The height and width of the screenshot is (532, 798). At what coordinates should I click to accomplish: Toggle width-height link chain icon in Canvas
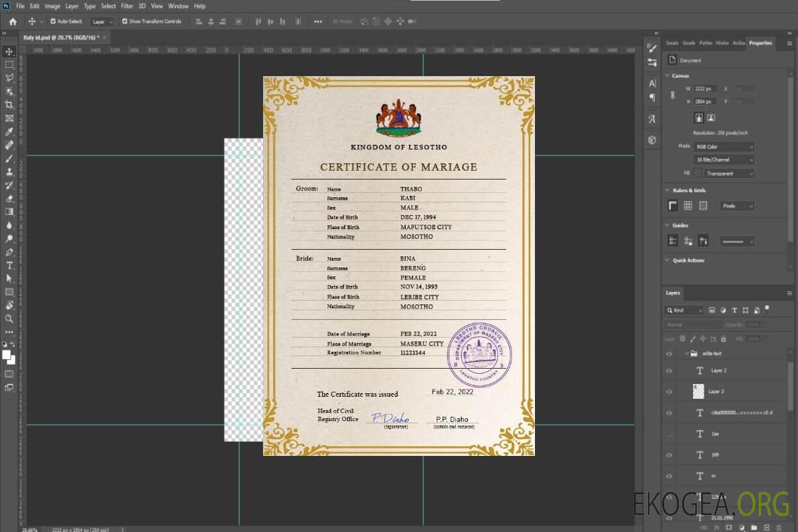673,95
